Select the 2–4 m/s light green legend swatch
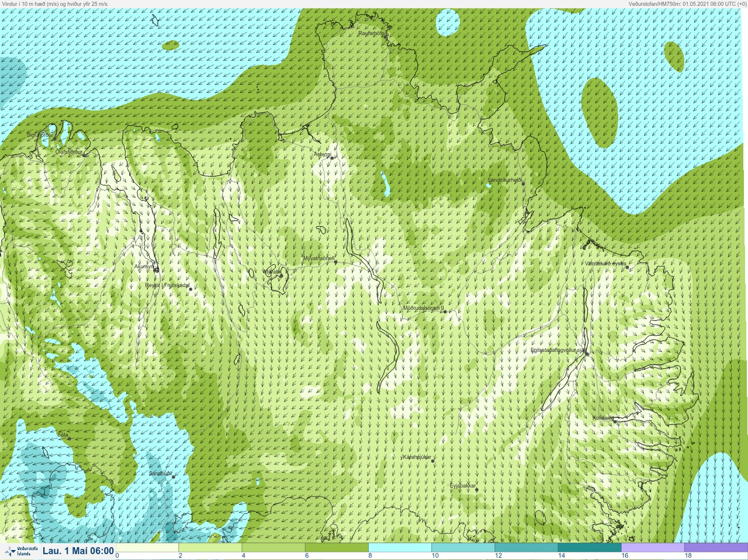This screenshot has width=748, height=560. coord(210,548)
